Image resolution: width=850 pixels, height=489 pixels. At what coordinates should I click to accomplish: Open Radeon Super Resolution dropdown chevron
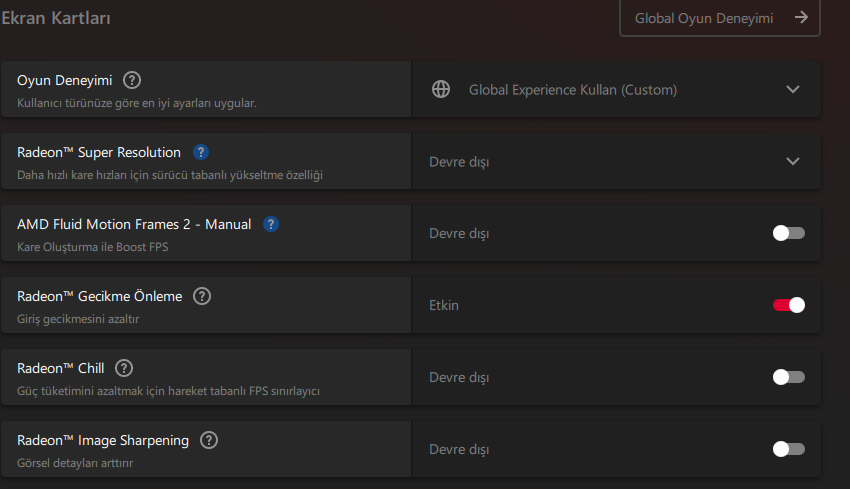pyautogui.click(x=793, y=161)
